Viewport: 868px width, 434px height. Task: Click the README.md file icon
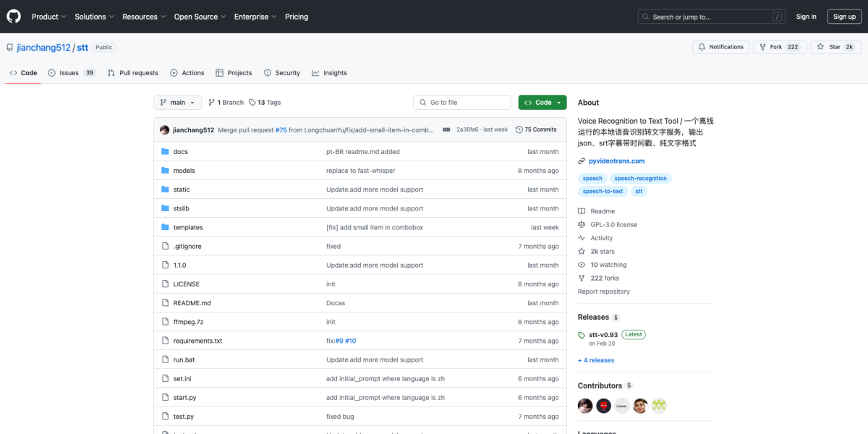point(165,303)
